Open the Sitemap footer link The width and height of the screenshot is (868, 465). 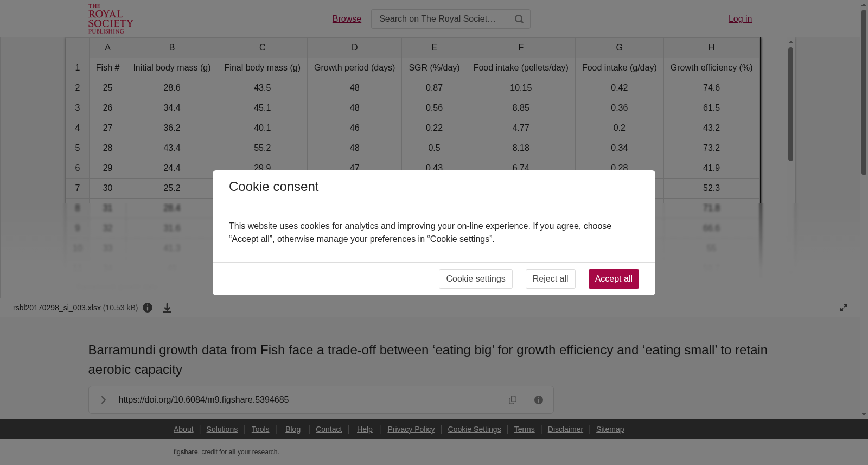[x=610, y=429]
